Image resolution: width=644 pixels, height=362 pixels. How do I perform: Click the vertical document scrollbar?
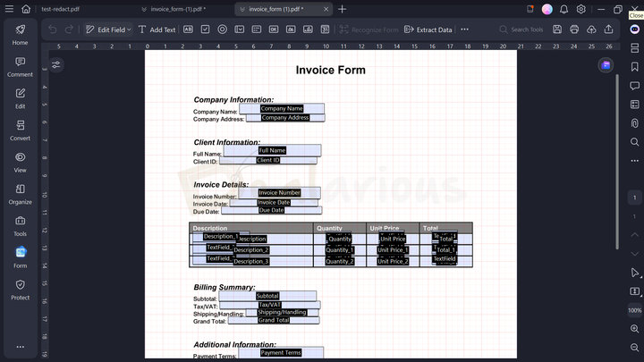click(617, 162)
